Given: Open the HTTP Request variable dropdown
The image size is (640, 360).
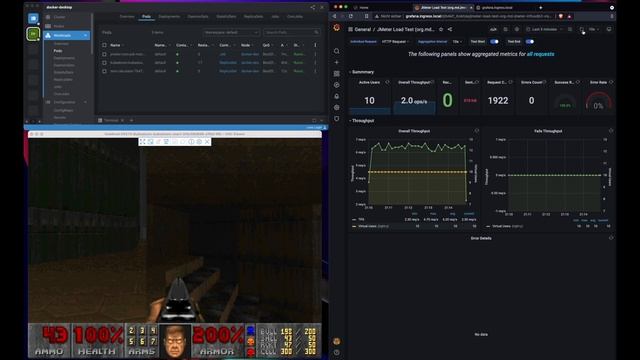Looking at the screenshot, I should tap(396, 42).
